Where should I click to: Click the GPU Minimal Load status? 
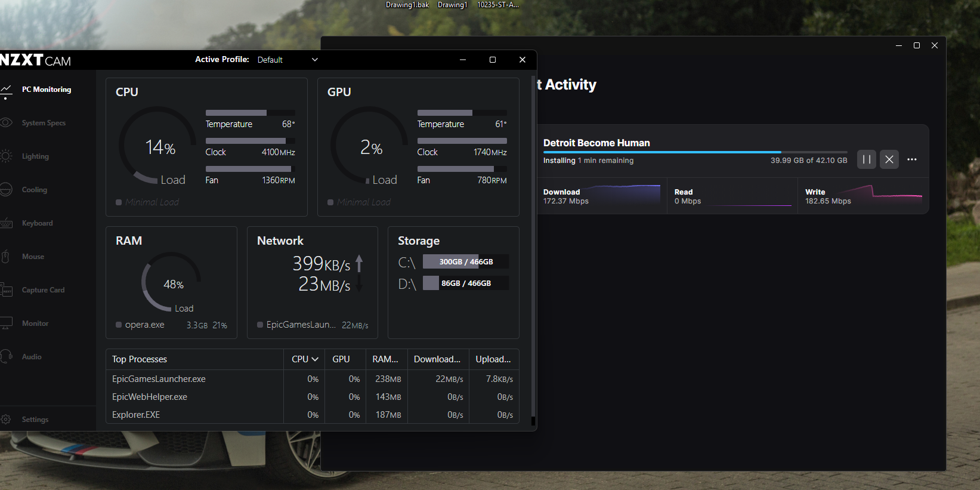click(x=359, y=202)
